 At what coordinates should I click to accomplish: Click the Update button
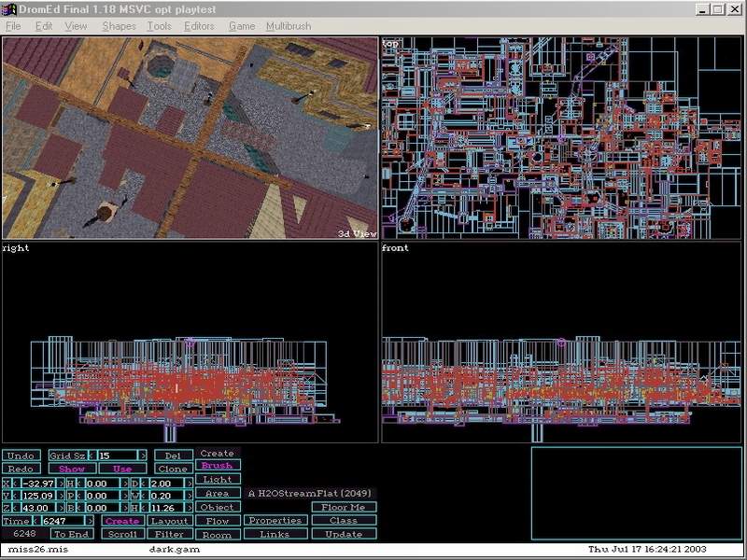click(x=344, y=534)
